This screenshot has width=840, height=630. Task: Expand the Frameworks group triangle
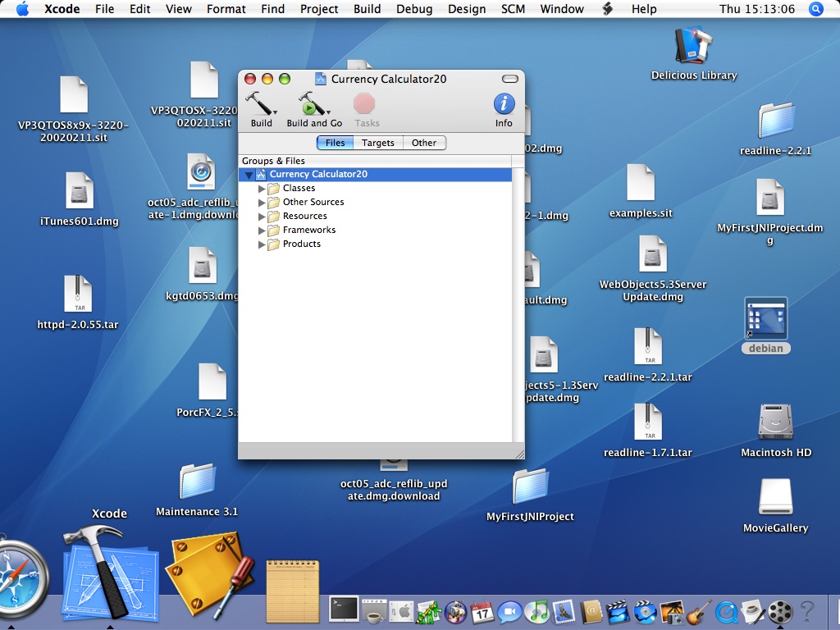point(262,231)
